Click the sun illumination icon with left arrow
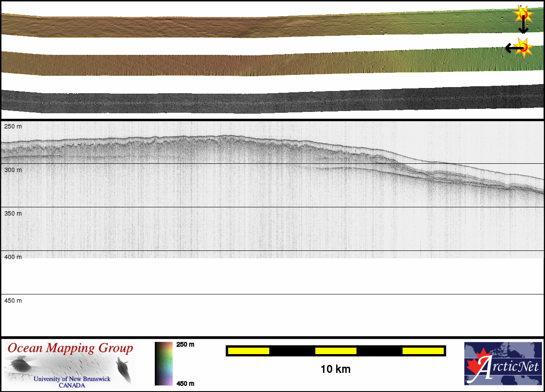 (x=523, y=47)
